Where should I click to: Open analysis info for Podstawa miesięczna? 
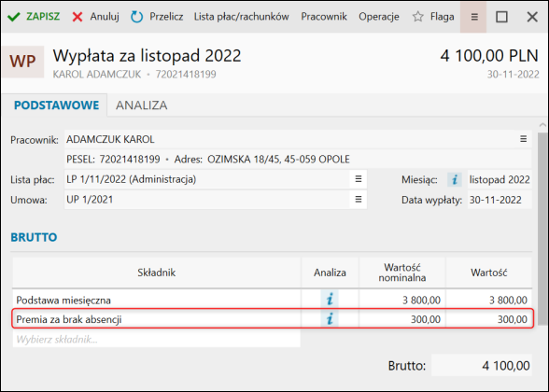click(330, 300)
